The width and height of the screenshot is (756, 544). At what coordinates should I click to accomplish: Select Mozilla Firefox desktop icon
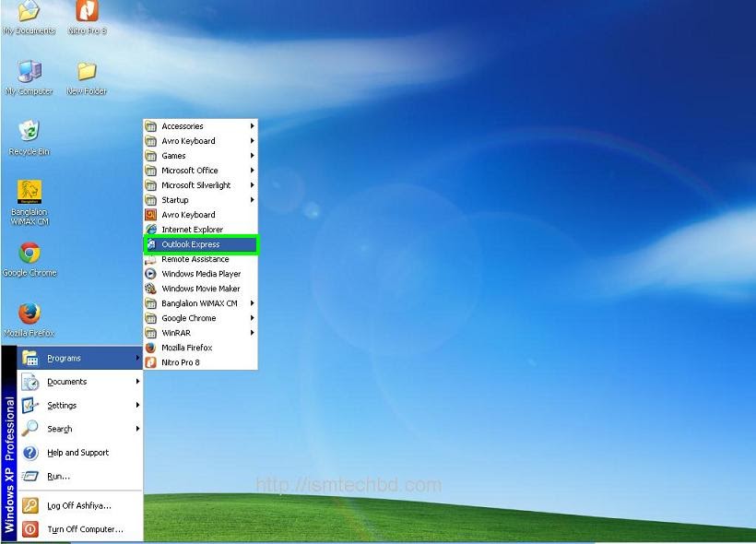point(30,320)
